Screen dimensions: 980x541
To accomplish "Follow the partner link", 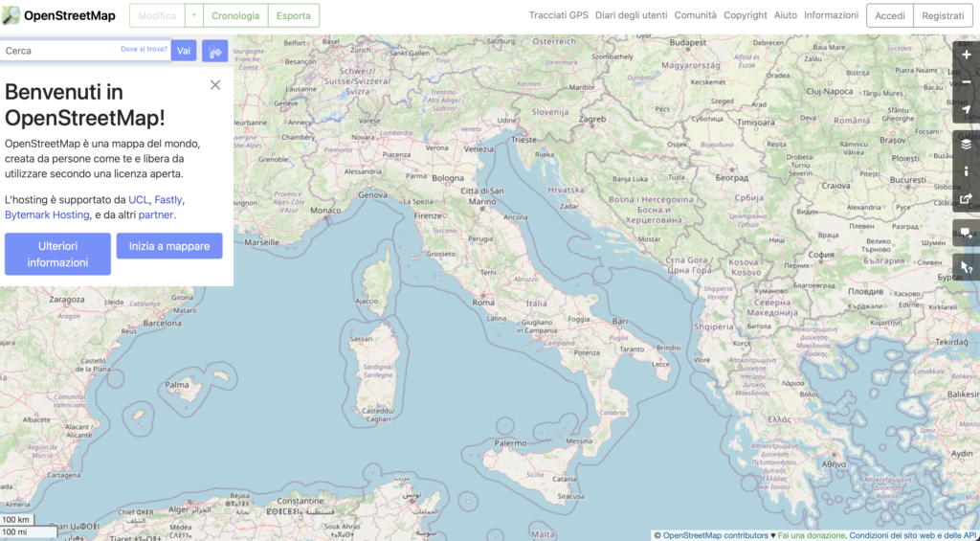I will coord(156,215).
